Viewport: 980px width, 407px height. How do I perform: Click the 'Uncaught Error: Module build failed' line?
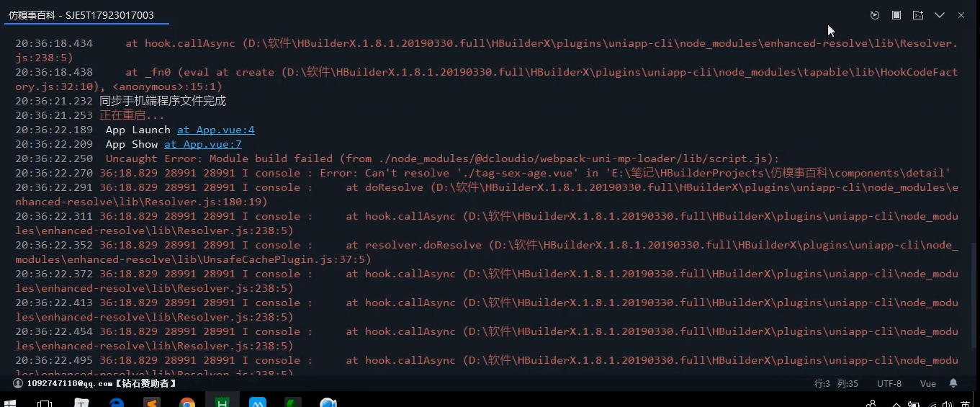(x=442, y=158)
